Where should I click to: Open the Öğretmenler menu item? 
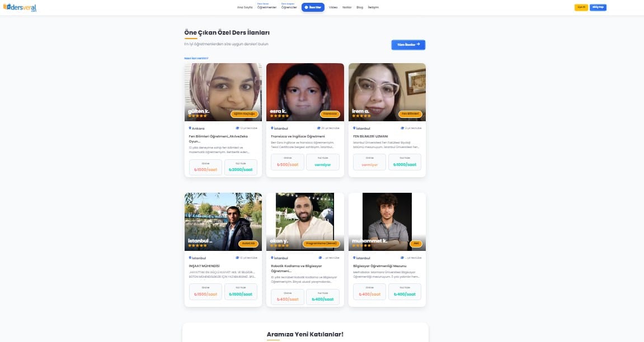(x=267, y=7)
